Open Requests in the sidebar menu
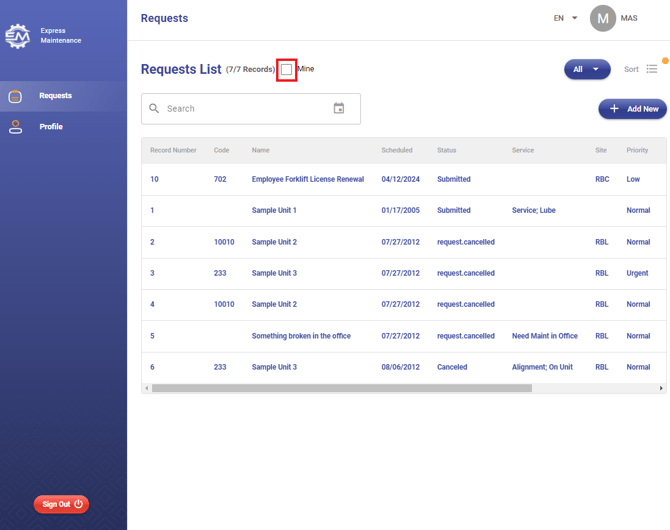This screenshot has width=670, height=530. pos(55,96)
